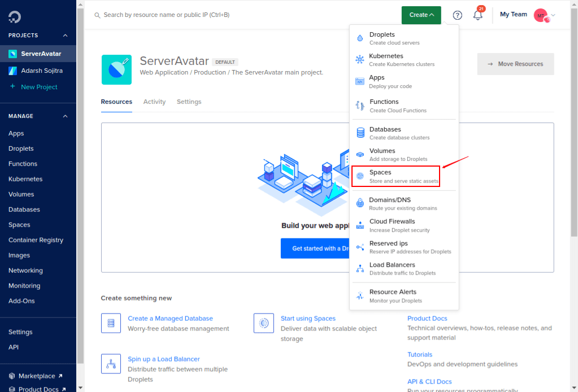The image size is (578, 392).
Task: Open Create a Managed Database link
Action: pos(170,319)
